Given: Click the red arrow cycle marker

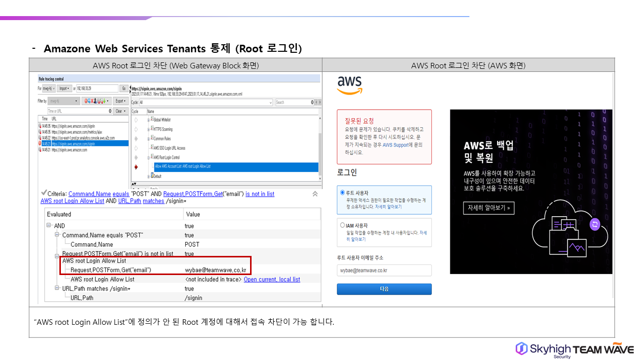Looking at the screenshot, I should [x=135, y=166].
